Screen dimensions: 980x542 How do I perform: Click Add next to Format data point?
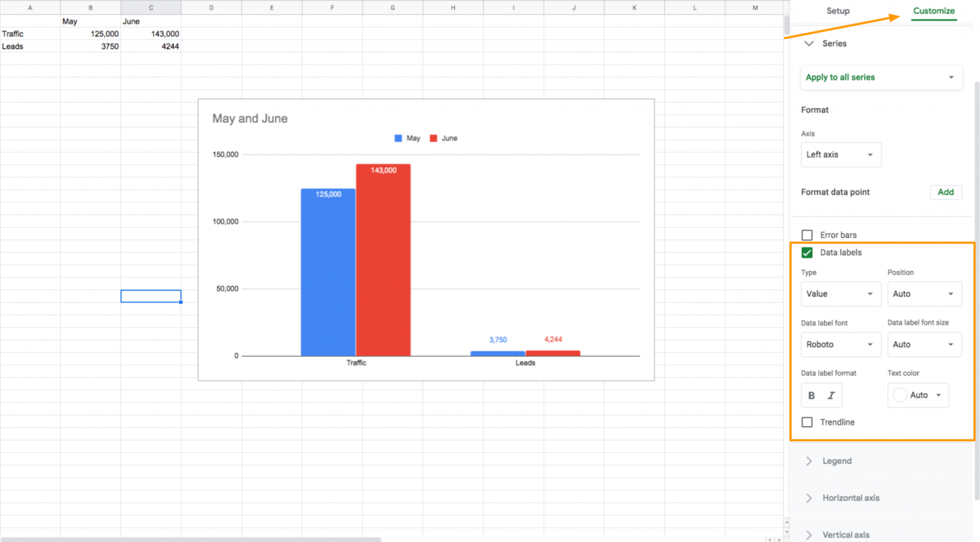point(946,192)
